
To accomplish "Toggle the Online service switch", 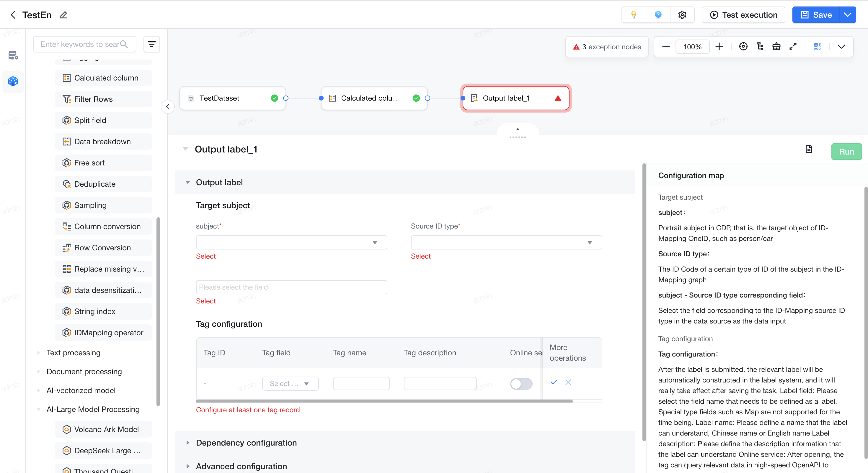I will pyautogui.click(x=521, y=383).
